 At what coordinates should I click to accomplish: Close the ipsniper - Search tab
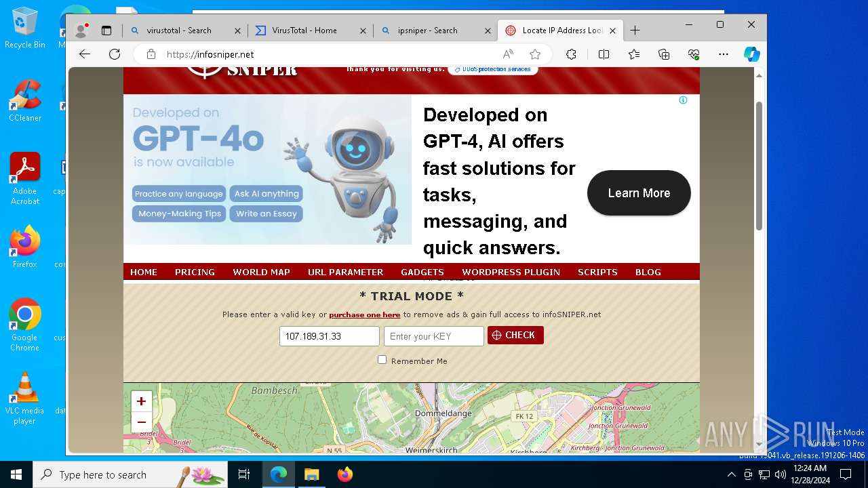(x=488, y=30)
